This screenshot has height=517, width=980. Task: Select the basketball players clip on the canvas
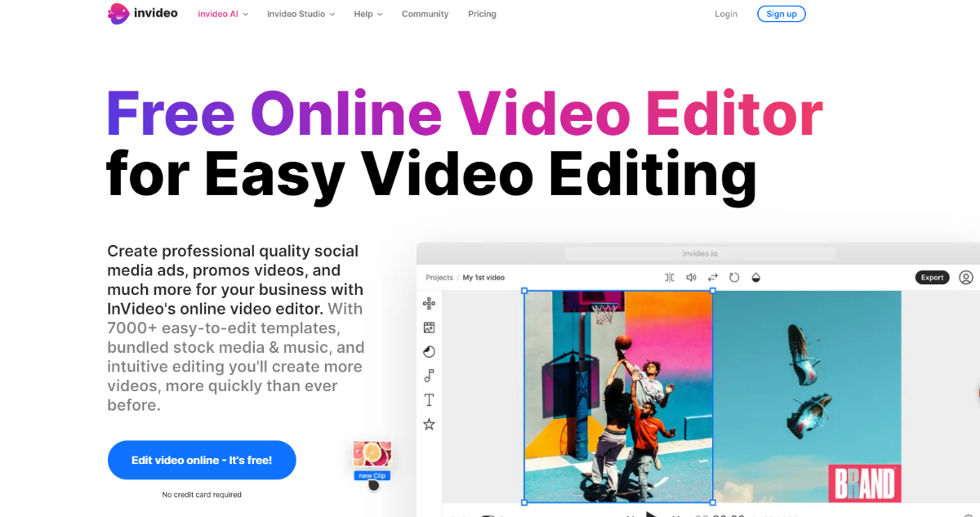(618, 397)
